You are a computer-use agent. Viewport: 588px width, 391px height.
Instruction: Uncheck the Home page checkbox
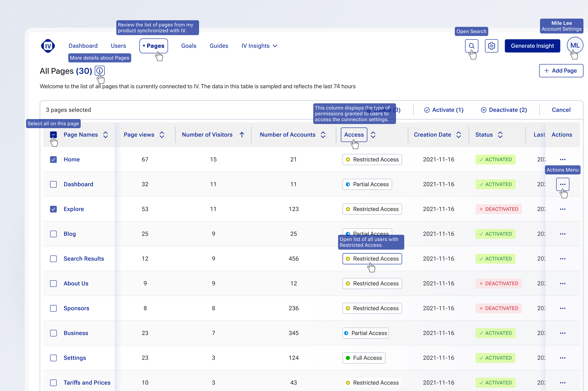53,159
